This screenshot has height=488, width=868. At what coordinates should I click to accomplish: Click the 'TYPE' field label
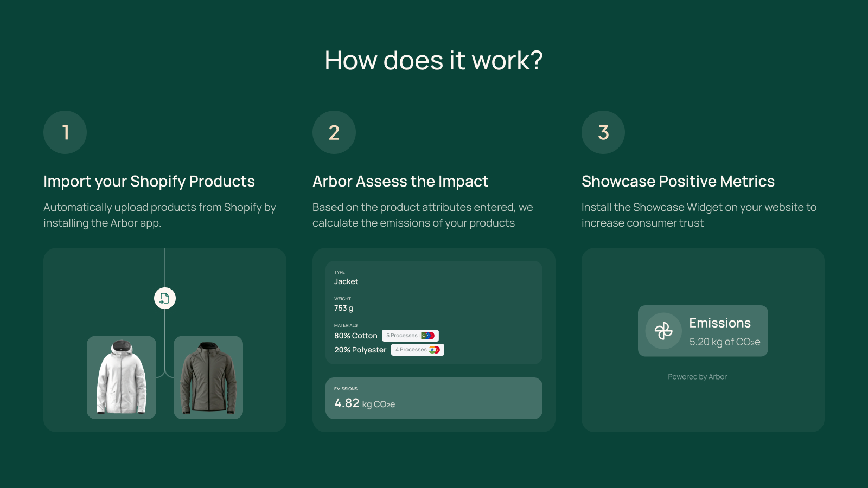click(340, 272)
